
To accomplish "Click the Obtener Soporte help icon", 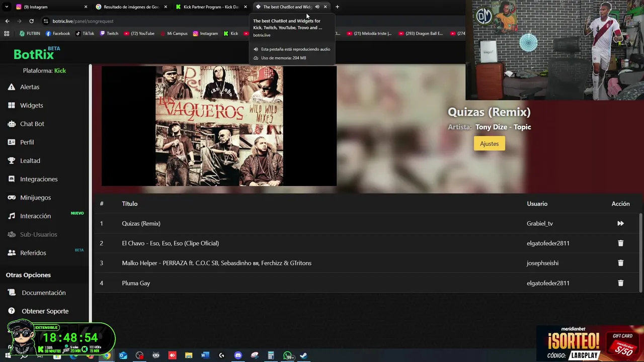I will point(12,311).
